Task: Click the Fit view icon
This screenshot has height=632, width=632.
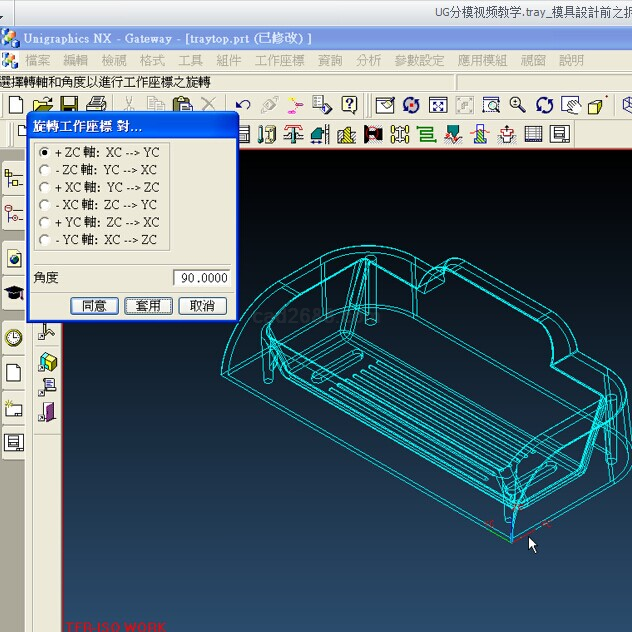Action: 438,105
